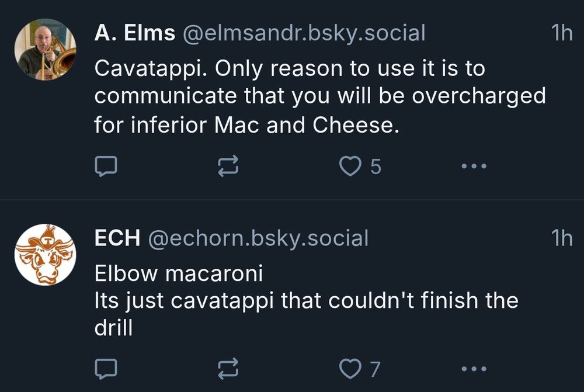Open the reply icon on A. Elms' post
584x392 pixels.
(x=106, y=166)
